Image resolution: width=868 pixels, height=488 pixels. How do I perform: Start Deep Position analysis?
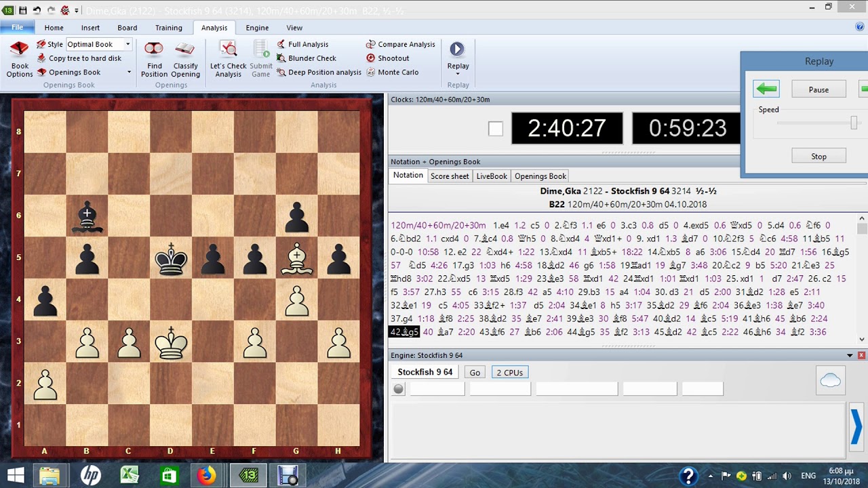click(x=319, y=72)
